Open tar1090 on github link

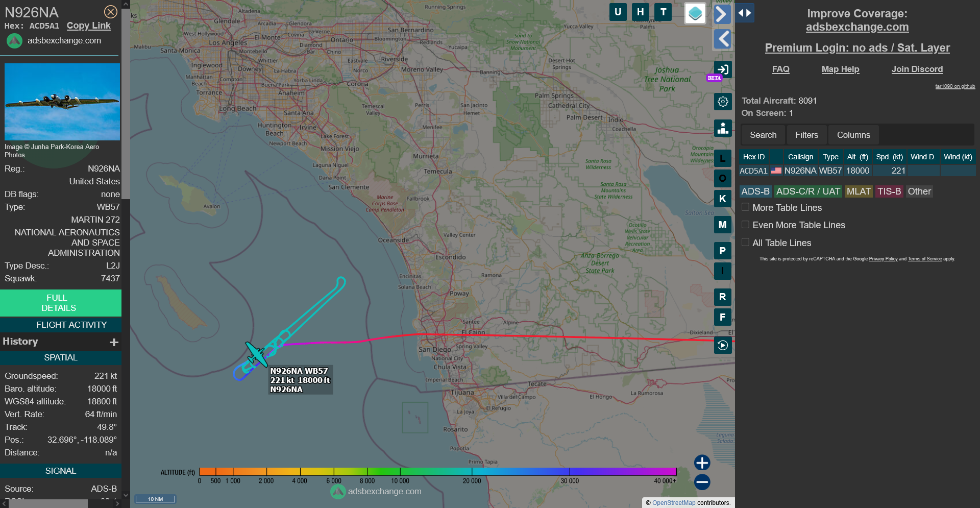[x=955, y=86]
